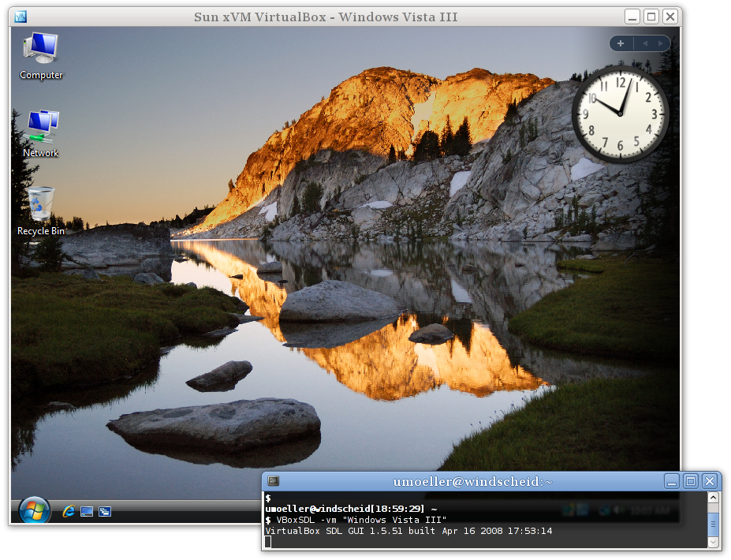The width and height of the screenshot is (731, 560).
Task: Open the Computer desktop icon
Action: [41, 55]
